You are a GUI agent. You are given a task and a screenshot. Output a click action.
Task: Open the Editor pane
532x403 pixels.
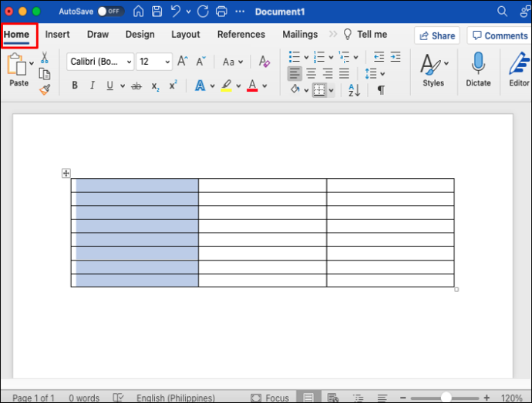pyautogui.click(x=519, y=69)
